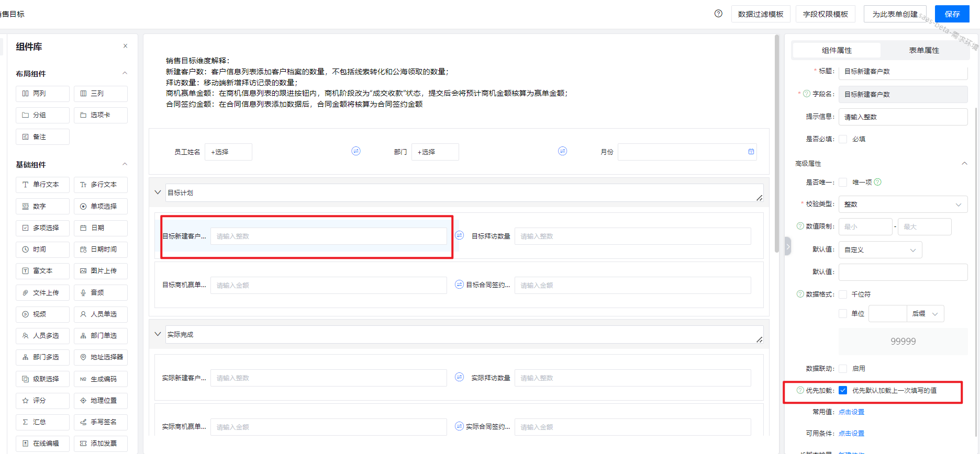
Task: Open the 后缀 unit position dropdown
Action: click(x=925, y=314)
